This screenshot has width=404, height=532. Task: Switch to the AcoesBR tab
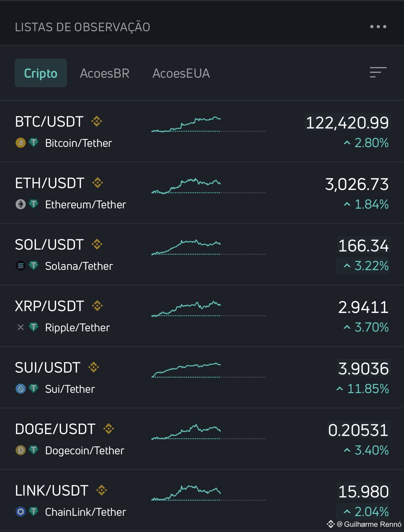[105, 73]
